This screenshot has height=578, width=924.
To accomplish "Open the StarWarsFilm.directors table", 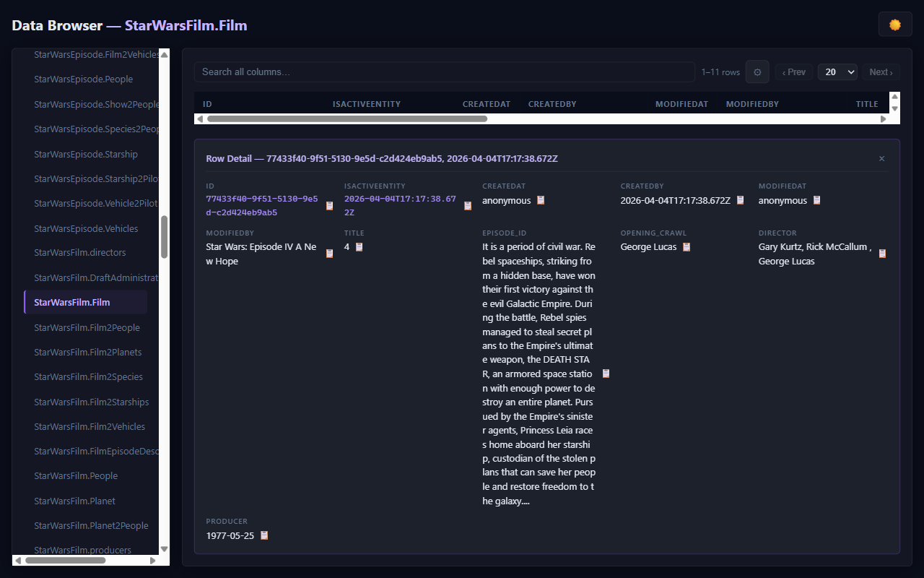I will (79, 253).
